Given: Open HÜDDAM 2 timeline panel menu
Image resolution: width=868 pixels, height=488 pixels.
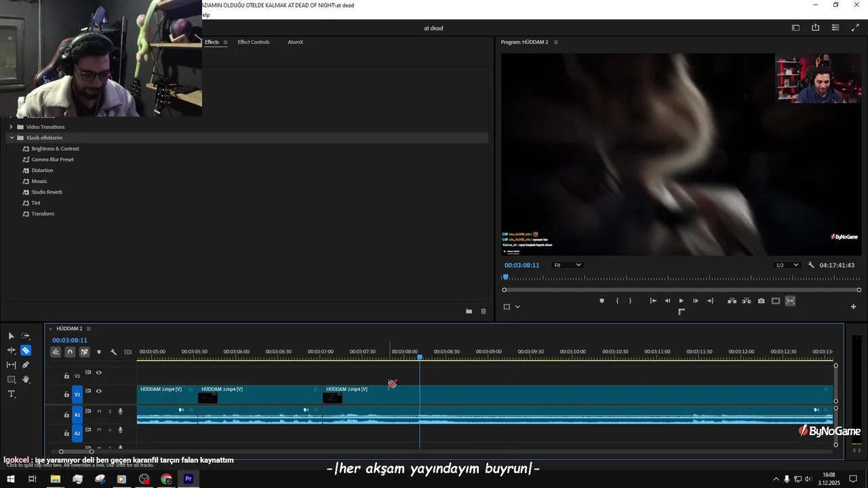Looking at the screenshot, I should point(88,329).
